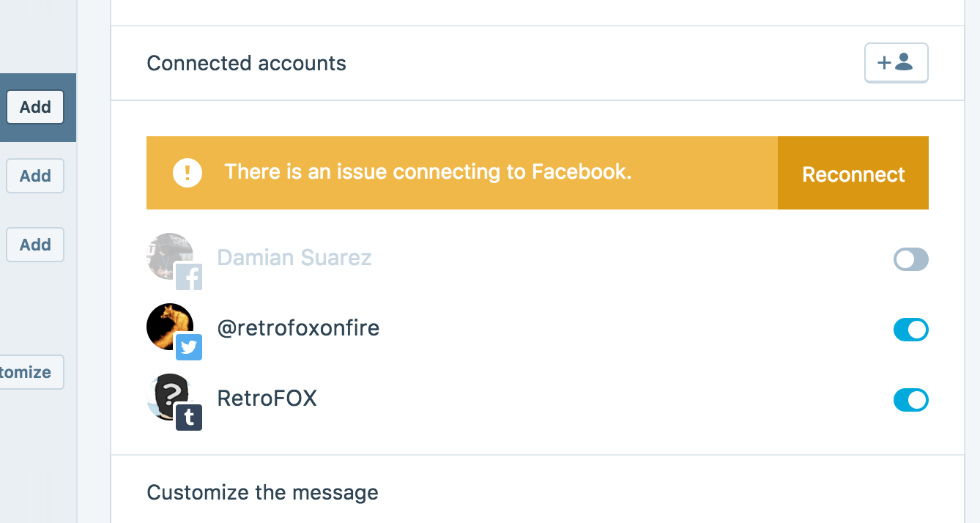The height and width of the screenshot is (523, 980).
Task: Enable the Damian Suarez Facebook toggle
Action: tap(910, 259)
